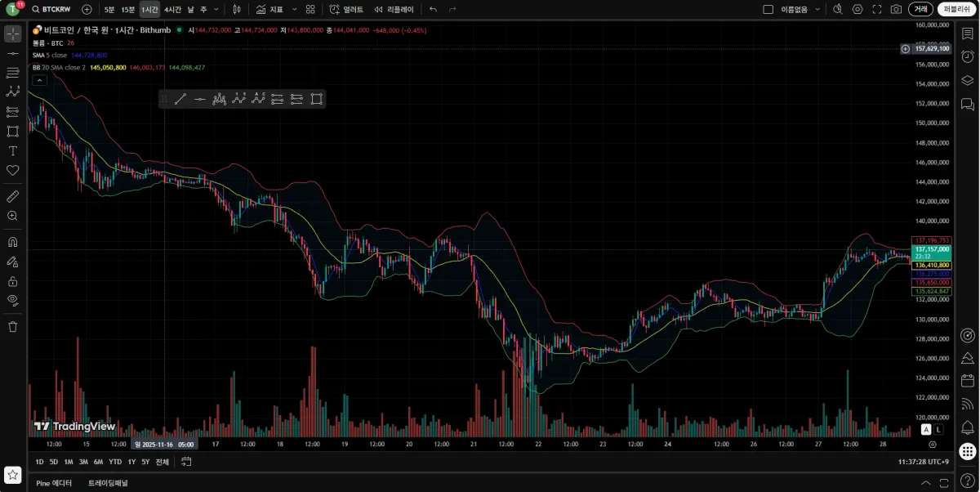The image size is (980, 492).
Task: Open the forecasting and measurement tools
Action: tap(12, 112)
